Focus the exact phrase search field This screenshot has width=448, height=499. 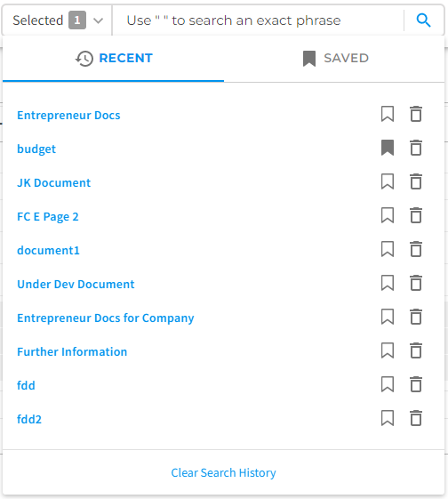(258, 20)
